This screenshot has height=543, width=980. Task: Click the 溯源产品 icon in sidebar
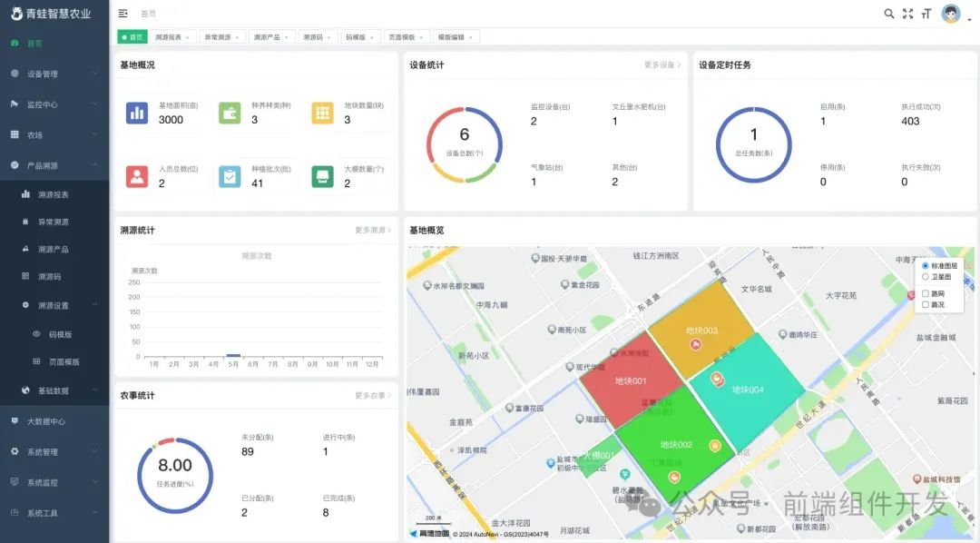coord(25,249)
